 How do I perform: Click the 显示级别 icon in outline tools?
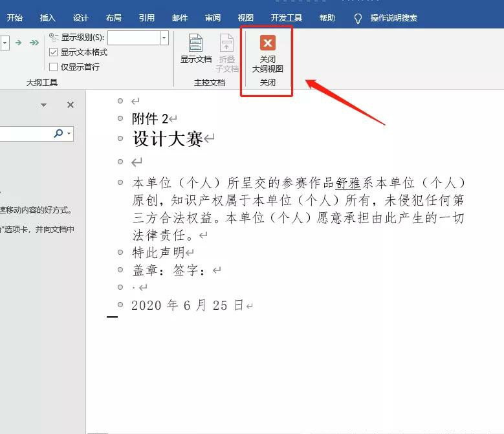(53, 38)
